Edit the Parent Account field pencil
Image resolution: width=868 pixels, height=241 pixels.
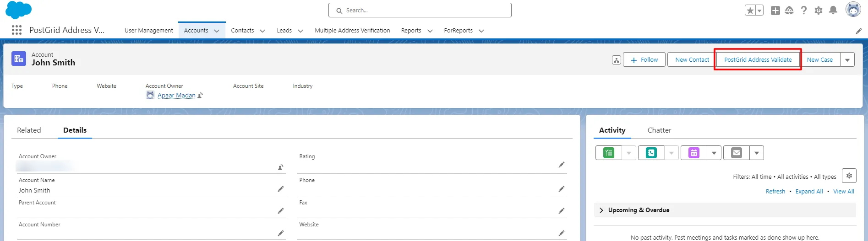281,211
